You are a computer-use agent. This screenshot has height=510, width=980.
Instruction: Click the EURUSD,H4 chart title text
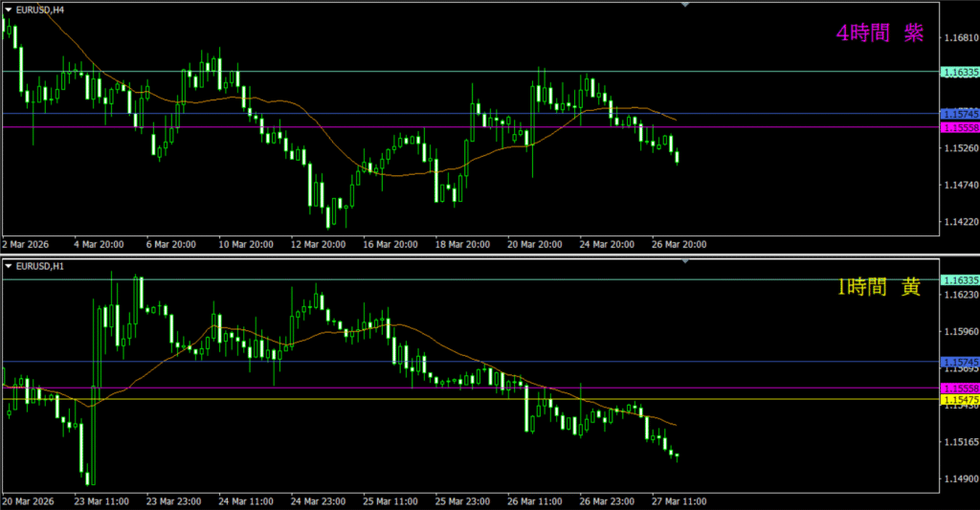click(x=37, y=9)
